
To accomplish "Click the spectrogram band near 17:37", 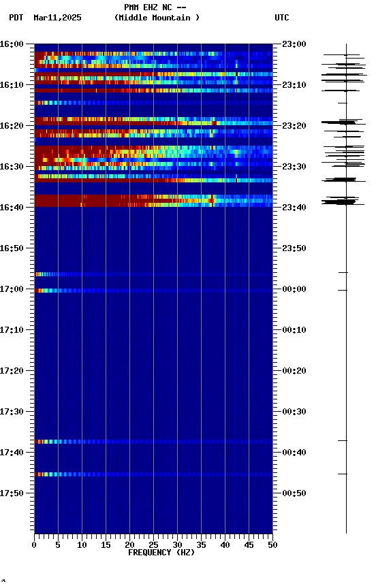I will (153, 442).
